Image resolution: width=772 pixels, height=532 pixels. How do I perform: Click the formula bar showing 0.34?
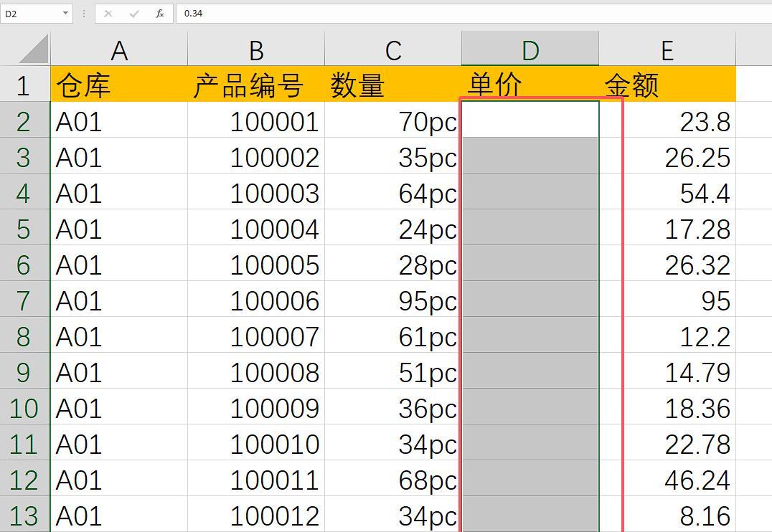point(474,14)
